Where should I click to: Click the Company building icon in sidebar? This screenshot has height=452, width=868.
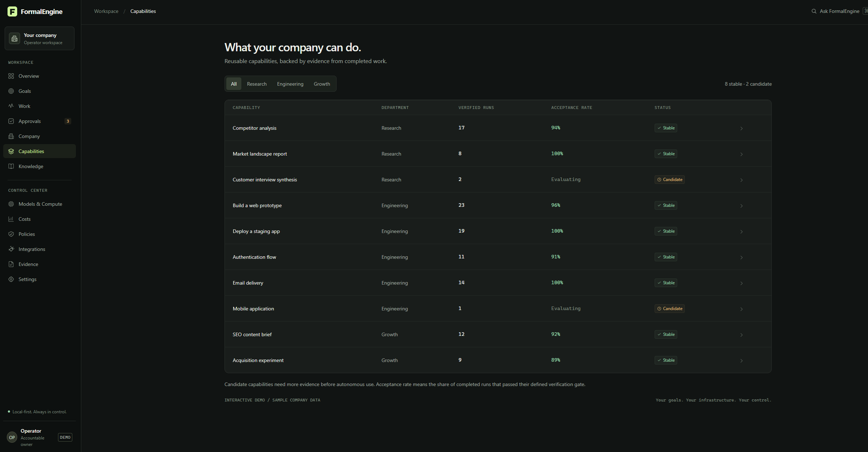tap(11, 136)
